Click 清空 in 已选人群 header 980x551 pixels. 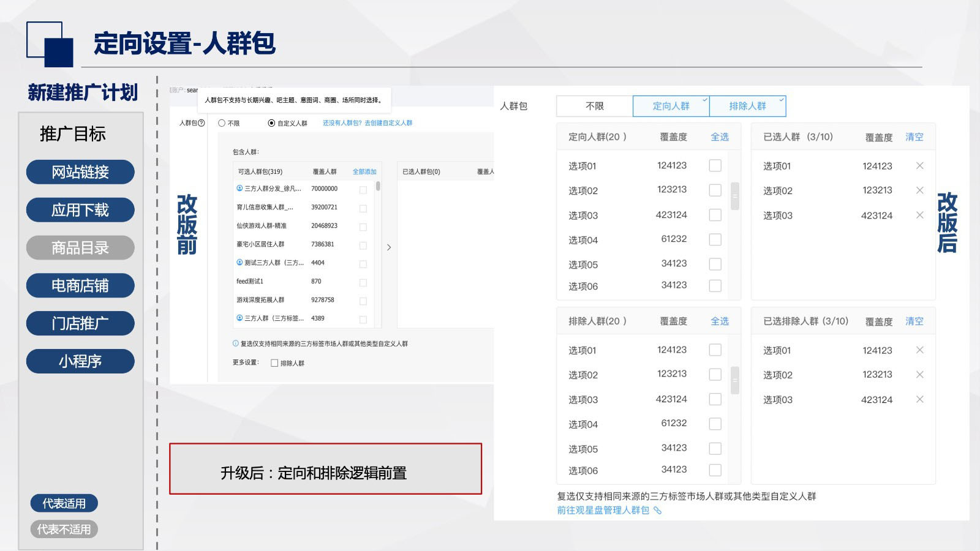(x=914, y=137)
